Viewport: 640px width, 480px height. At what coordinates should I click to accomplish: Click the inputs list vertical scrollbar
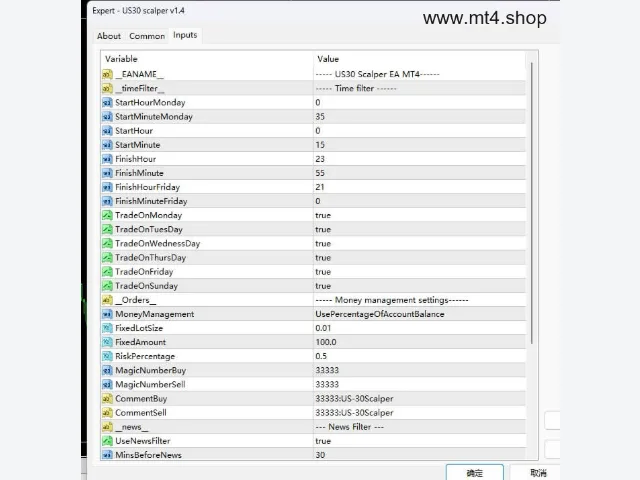531,203
